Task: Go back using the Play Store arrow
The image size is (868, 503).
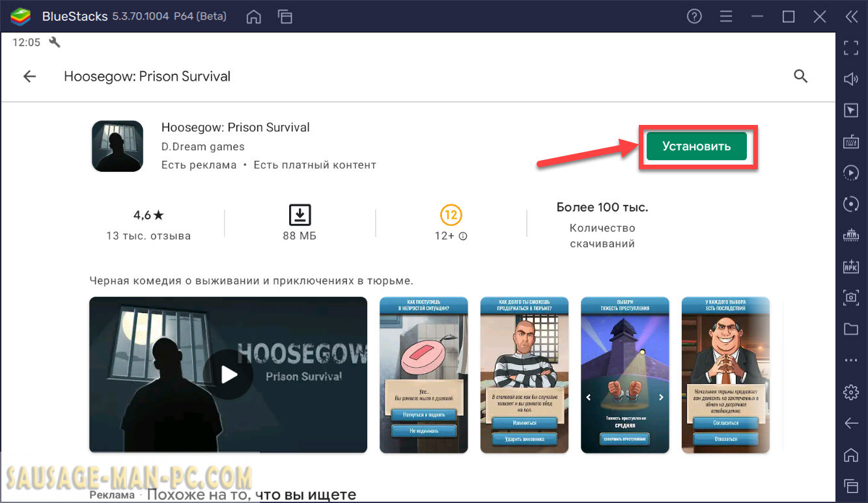Action: [29, 76]
